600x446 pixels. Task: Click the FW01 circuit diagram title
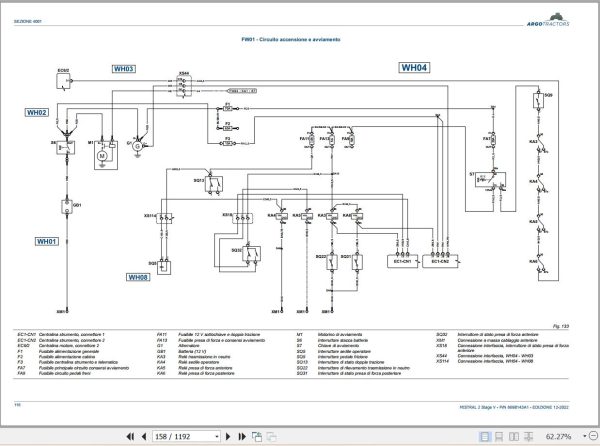point(290,39)
